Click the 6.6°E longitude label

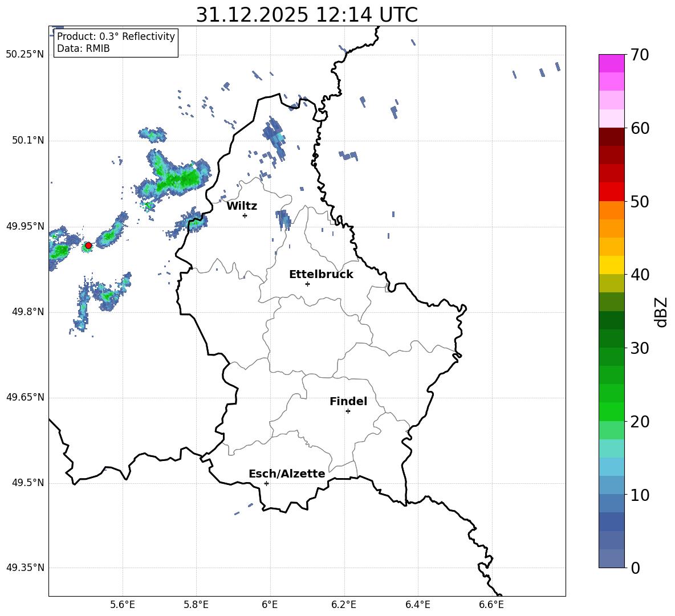pos(491,605)
